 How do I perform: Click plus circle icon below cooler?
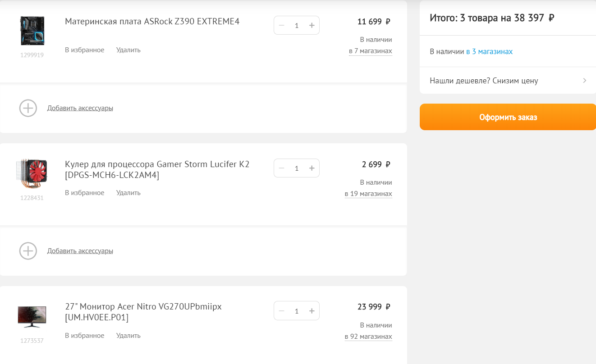point(28,251)
